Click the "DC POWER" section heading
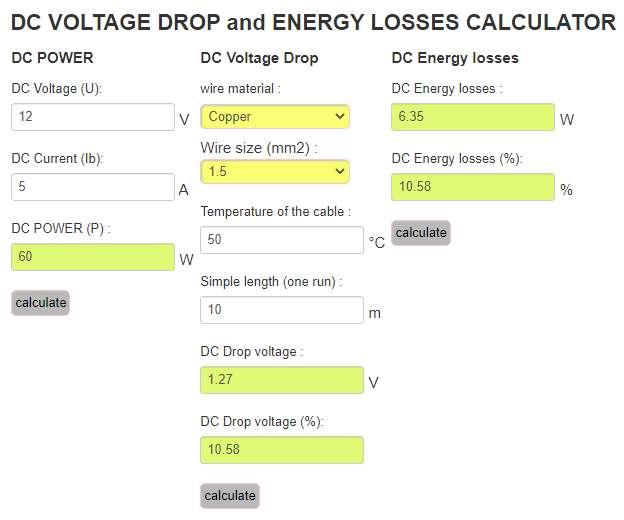 pos(52,58)
